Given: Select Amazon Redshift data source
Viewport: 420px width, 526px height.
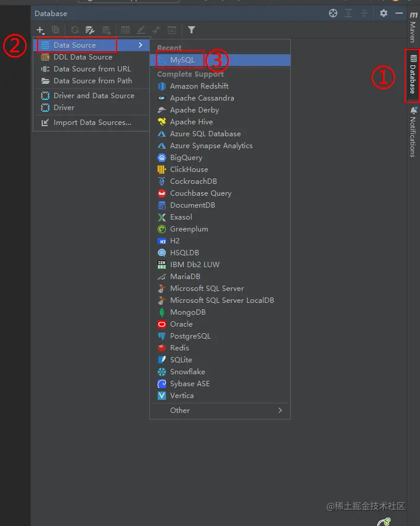Looking at the screenshot, I should click(x=220, y=86).
